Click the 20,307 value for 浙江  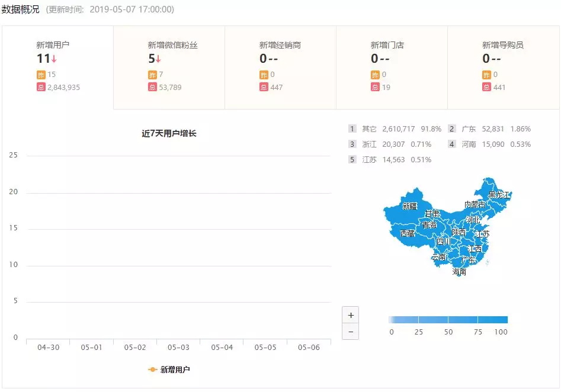[393, 144]
